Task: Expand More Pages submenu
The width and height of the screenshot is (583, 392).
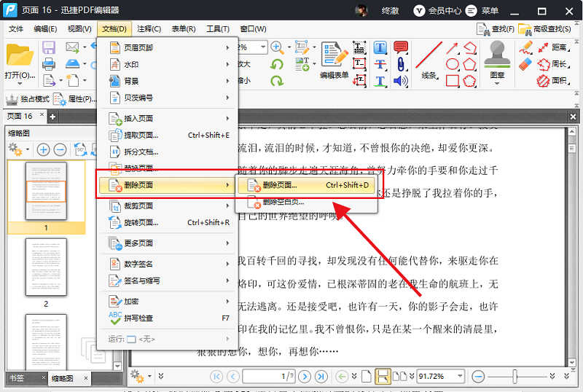Action: 168,243
